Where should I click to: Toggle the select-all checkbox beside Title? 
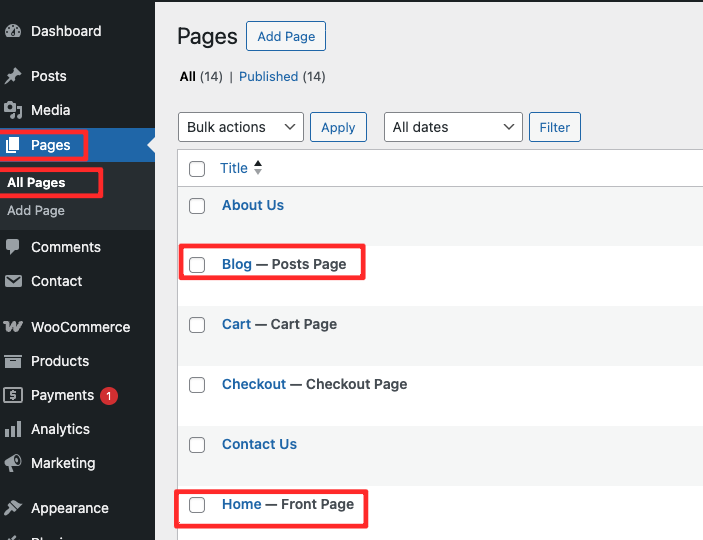coord(197,169)
